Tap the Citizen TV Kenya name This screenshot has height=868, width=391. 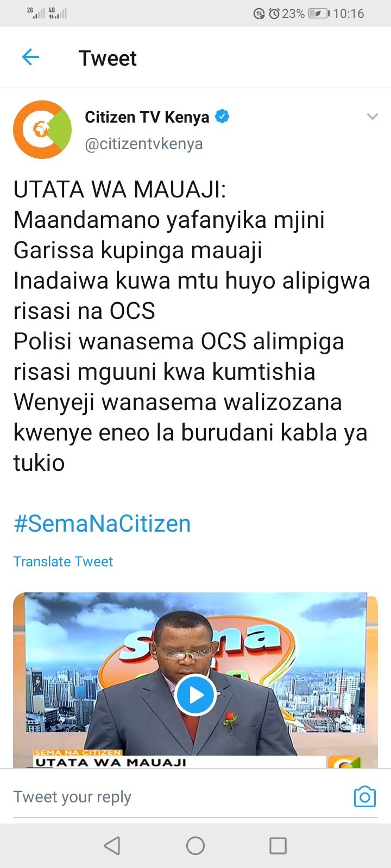tap(147, 117)
